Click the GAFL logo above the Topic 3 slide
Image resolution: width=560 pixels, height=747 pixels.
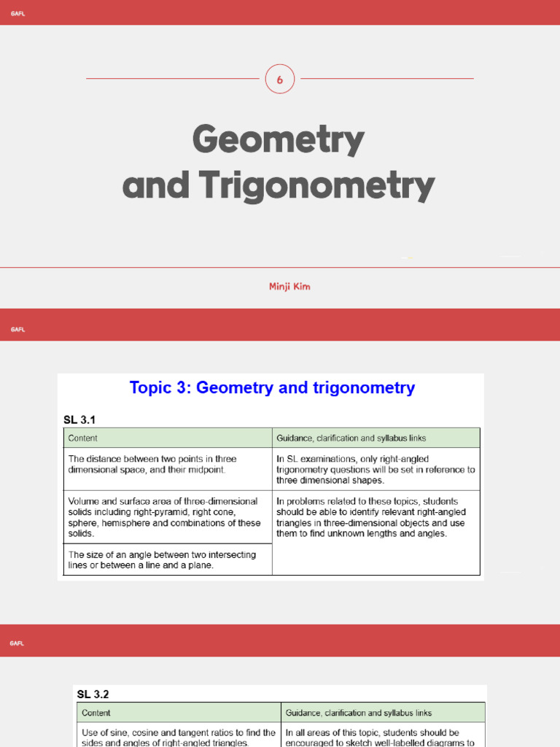point(17,330)
